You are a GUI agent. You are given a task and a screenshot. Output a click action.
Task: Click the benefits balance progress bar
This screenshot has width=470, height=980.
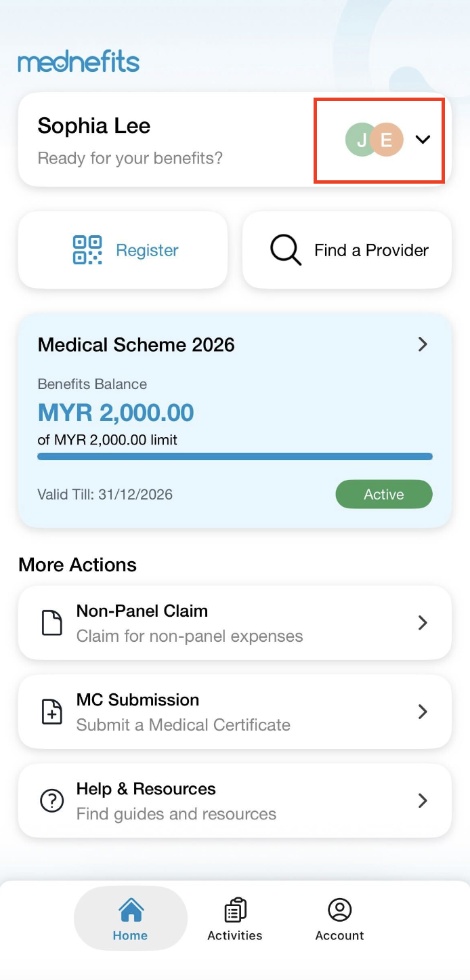click(235, 457)
